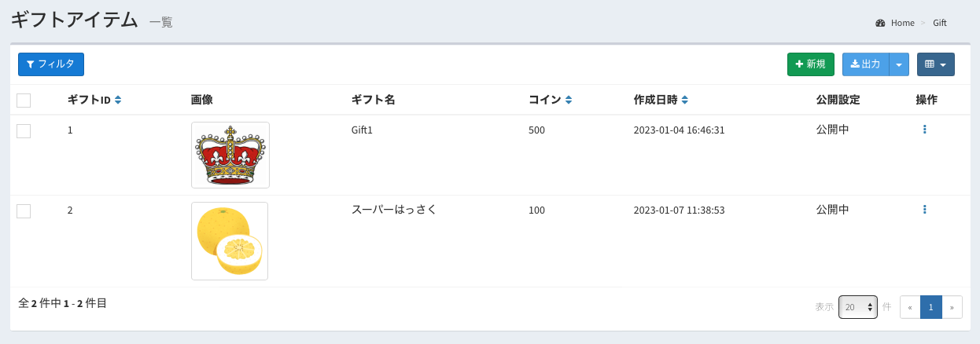Open the actions menu for Gift1 row
This screenshot has height=344, width=980.
point(924,130)
